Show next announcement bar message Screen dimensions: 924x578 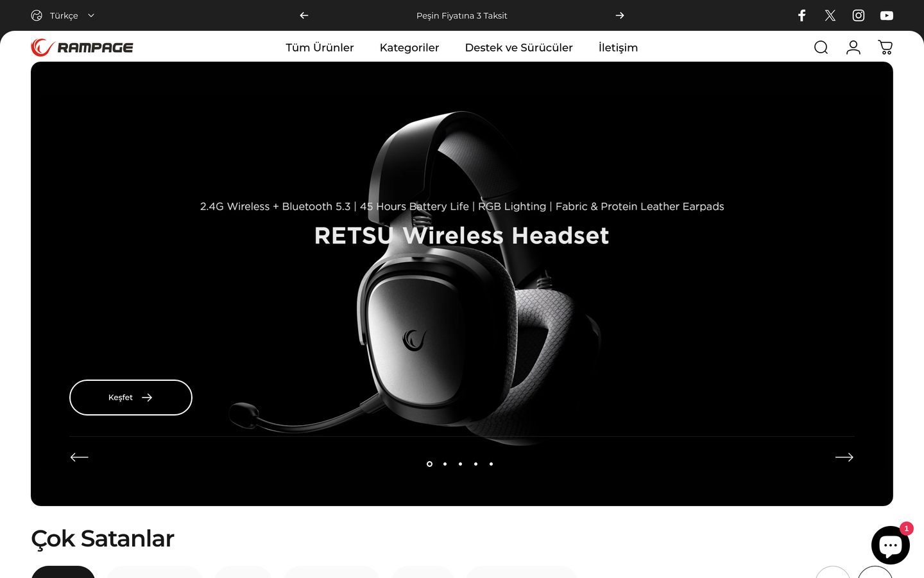point(620,15)
